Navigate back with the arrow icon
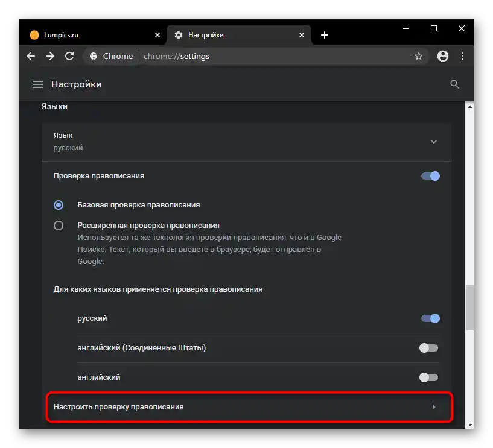This screenshot has height=448, width=493. tap(30, 56)
